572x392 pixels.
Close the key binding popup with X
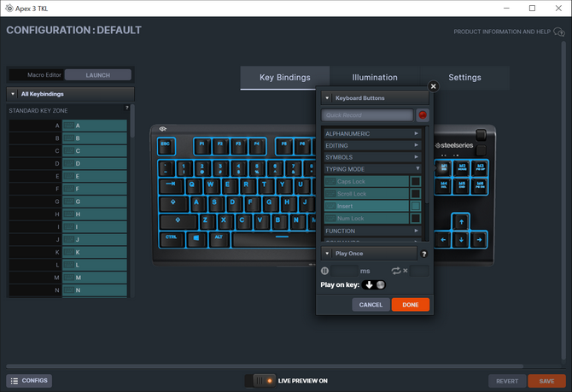434,86
